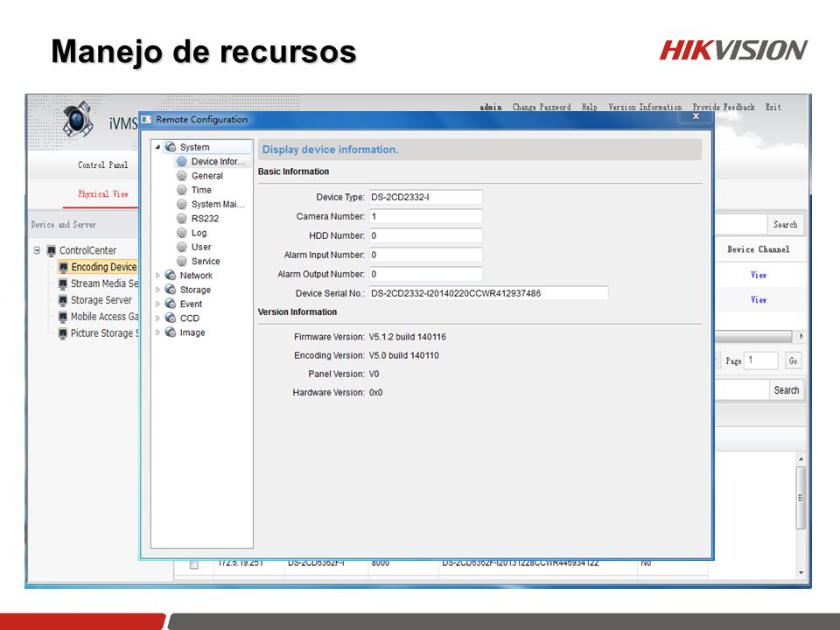Click the Storage Server icon

pos(63,300)
